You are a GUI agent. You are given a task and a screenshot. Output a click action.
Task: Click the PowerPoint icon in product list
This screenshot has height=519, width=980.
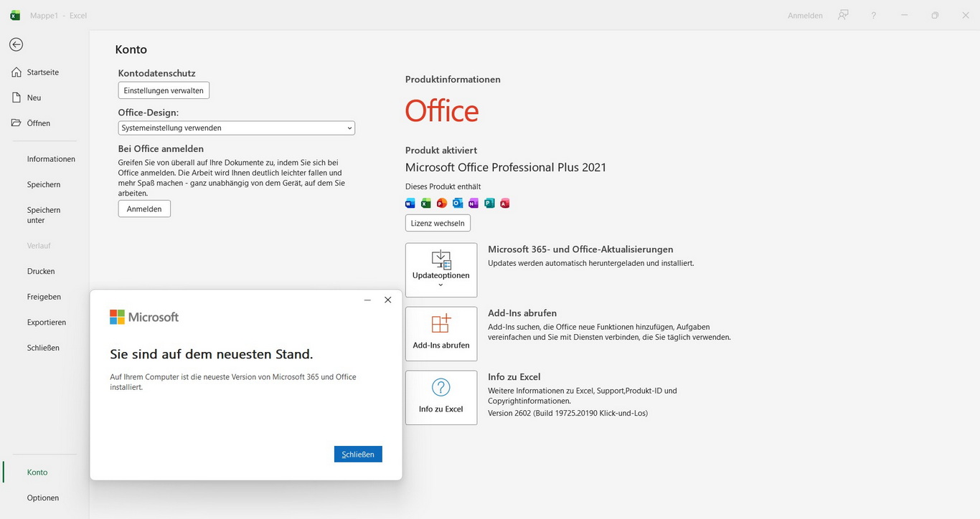pos(442,203)
